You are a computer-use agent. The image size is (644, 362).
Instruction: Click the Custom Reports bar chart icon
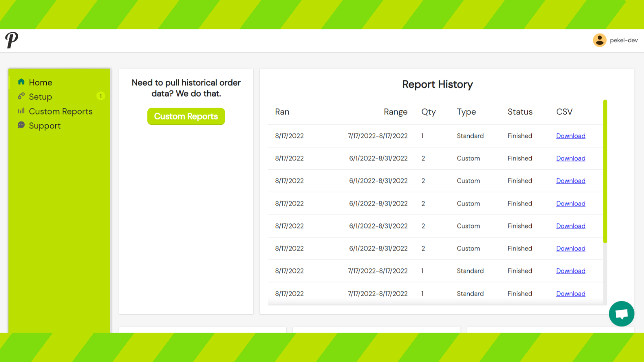coord(21,111)
